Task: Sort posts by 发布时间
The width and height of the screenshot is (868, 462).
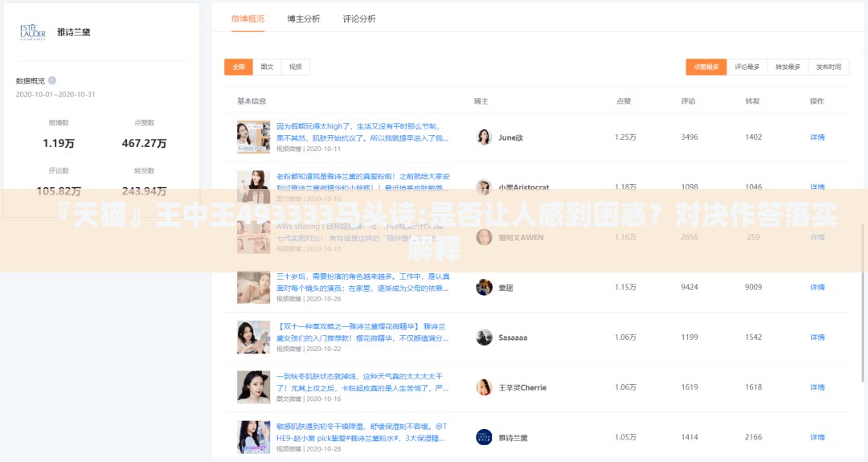Action: coord(829,67)
